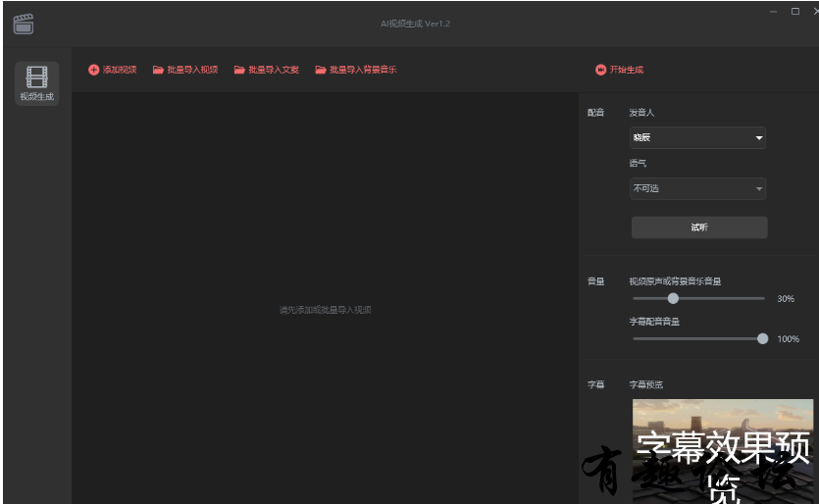Maximize the application window
Image resolution: width=819 pixels, height=504 pixels.
[x=795, y=12]
